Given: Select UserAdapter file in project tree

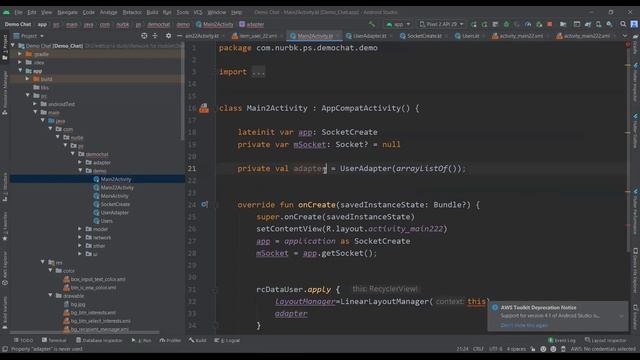Looking at the screenshot, I should (115, 212).
